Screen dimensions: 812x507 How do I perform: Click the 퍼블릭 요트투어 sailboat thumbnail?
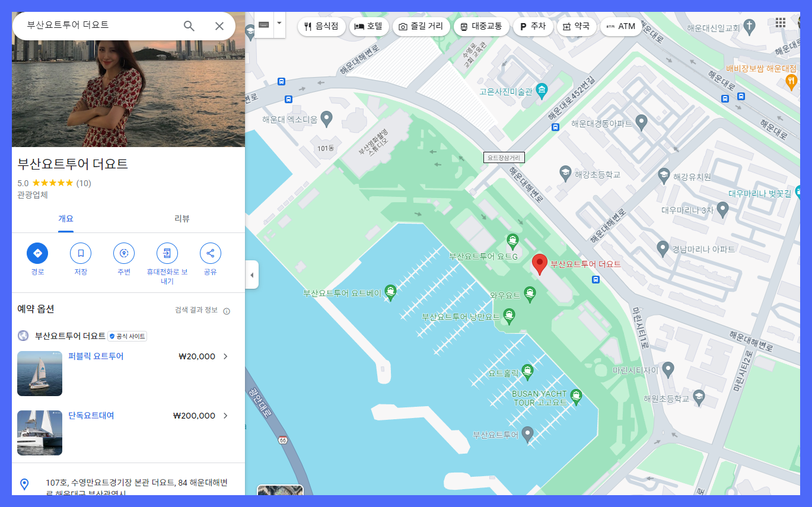click(x=40, y=374)
